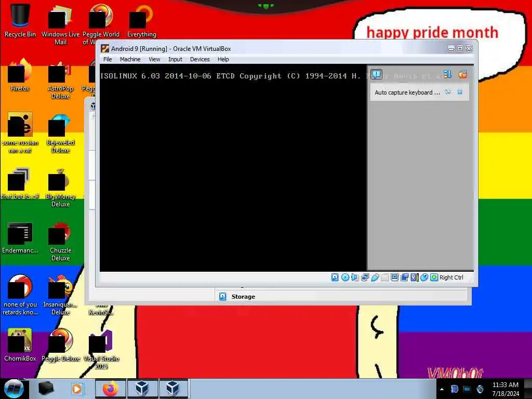Open recording indicator in VM status bar

tap(404, 277)
